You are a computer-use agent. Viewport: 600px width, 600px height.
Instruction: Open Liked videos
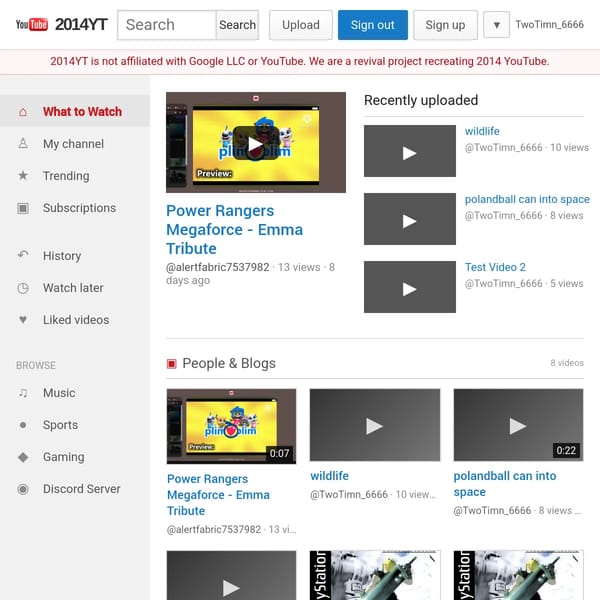click(x=75, y=320)
